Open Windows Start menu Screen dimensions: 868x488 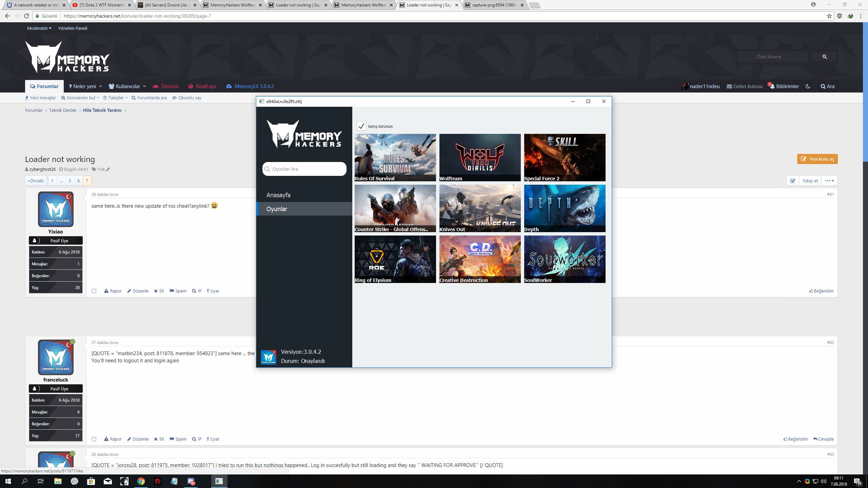[8, 481]
